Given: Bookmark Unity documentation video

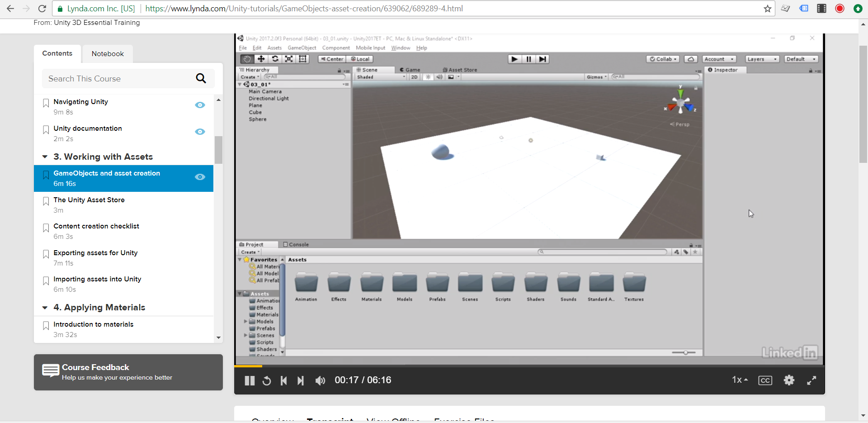Looking at the screenshot, I should pos(46,130).
